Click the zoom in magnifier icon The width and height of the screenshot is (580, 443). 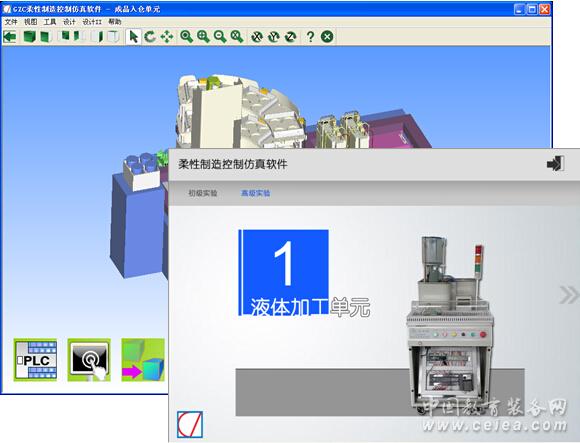click(x=203, y=37)
